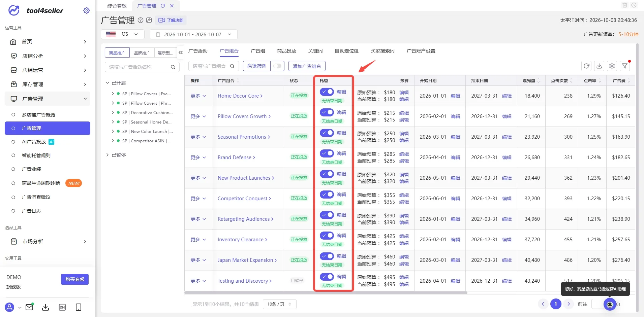Click help question mark next to 广告管理 title
This screenshot has height=317, width=644.
[141, 20]
